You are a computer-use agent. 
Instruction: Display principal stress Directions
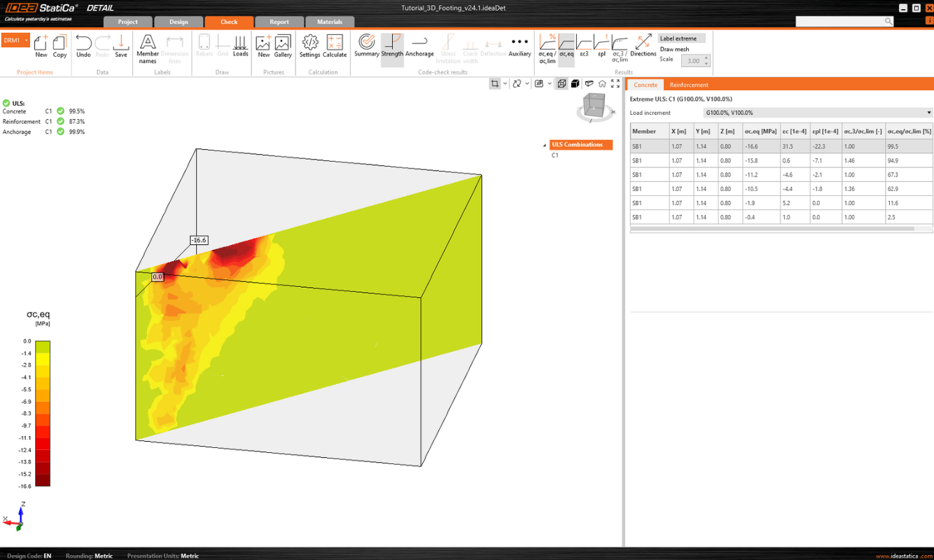(643, 46)
